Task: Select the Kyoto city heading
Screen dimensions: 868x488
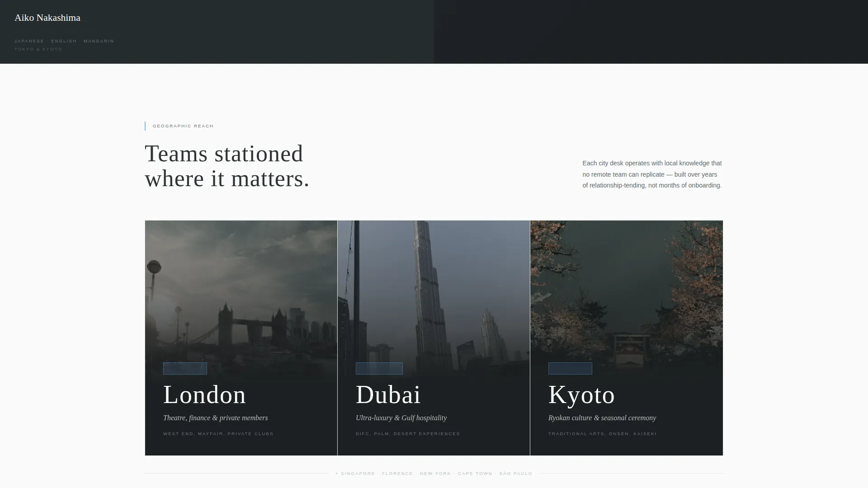Action: tap(581, 394)
